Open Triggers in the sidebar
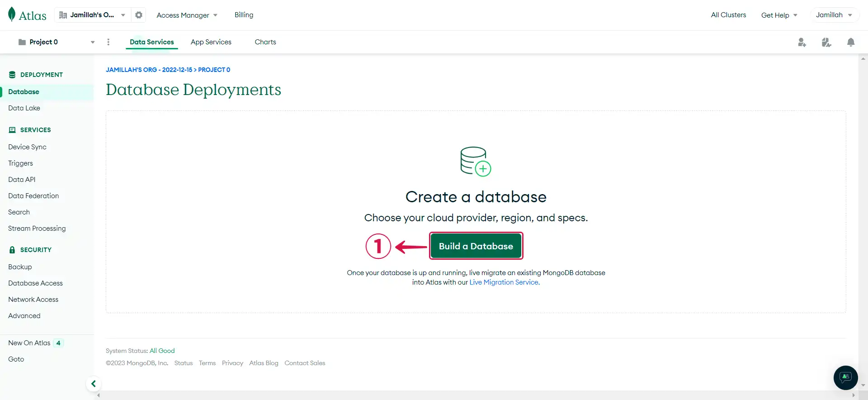This screenshot has width=868, height=400. click(x=20, y=163)
